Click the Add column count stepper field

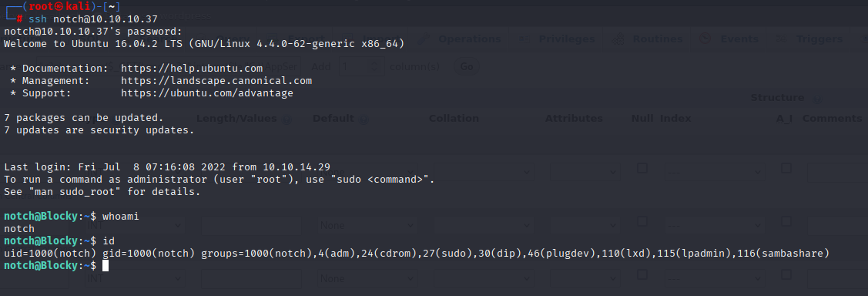point(361,66)
